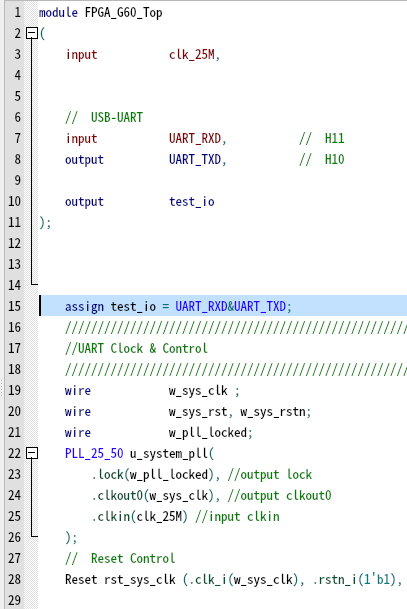The image size is (407, 609).
Task: Click the PLL_25_50 module type name
Action: point(94,453)
